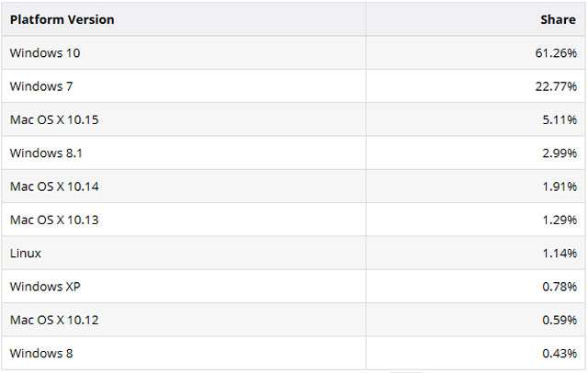Click the 1.91% share value
Image resolution: width=588 pixels, height=373 pixels.
tap(558, 186)
